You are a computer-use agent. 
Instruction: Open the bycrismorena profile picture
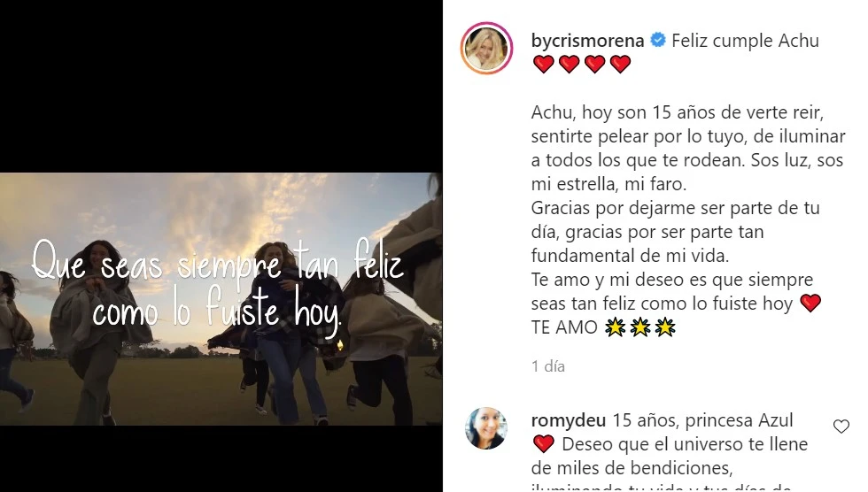pos(486,48)
